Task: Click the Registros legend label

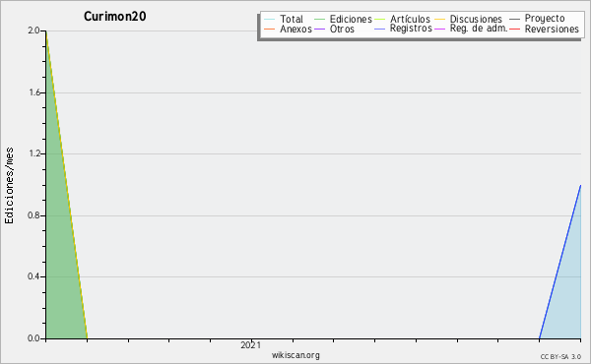Action: click(x=411, y=29)
